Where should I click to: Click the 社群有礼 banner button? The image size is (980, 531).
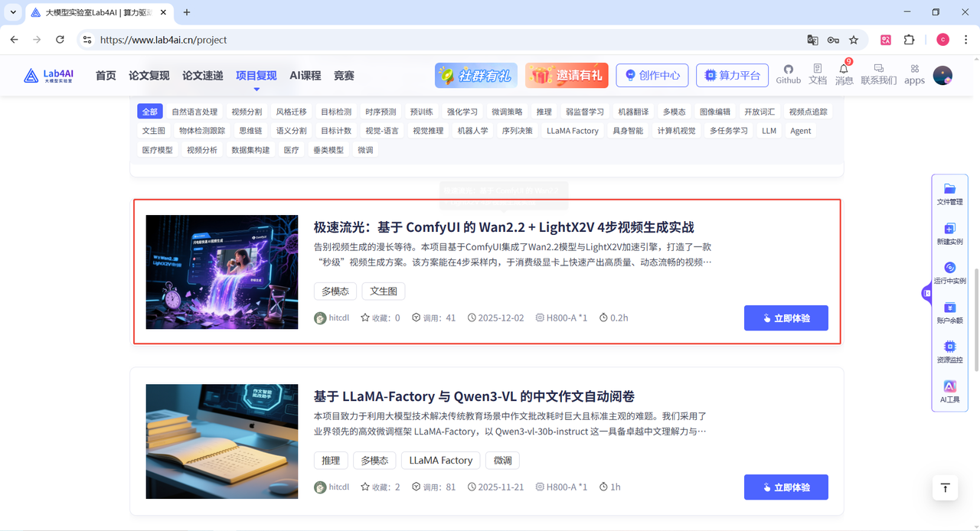pos(476,75)
